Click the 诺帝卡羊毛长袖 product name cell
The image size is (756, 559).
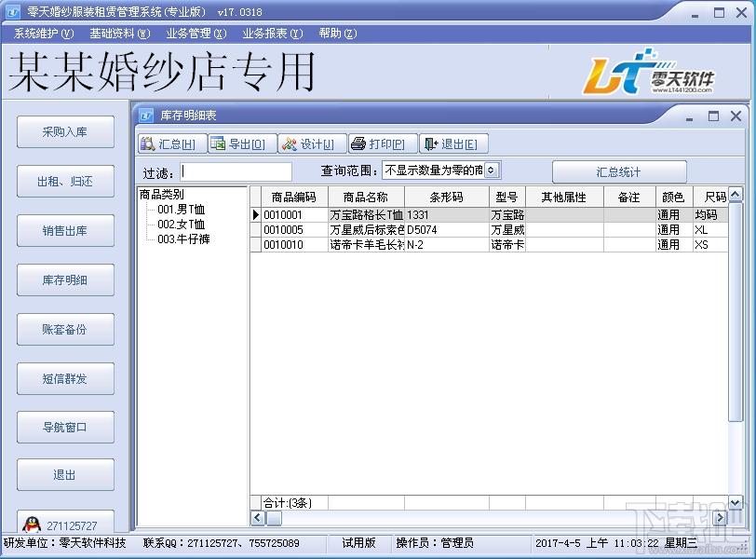click(366, 244)
